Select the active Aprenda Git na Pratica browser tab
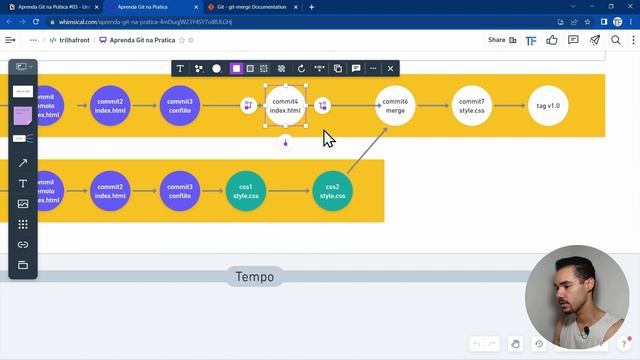 pos(153,7)
